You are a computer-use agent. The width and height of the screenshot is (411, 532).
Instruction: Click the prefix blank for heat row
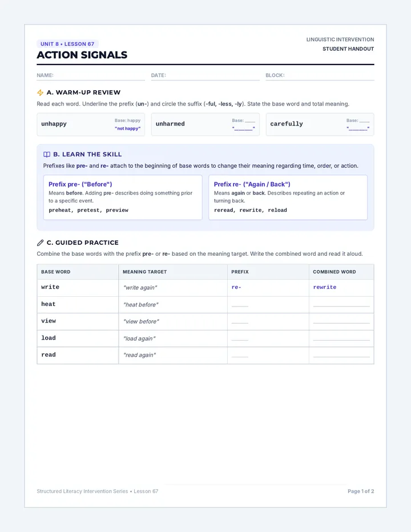click(x=240, y=305)
